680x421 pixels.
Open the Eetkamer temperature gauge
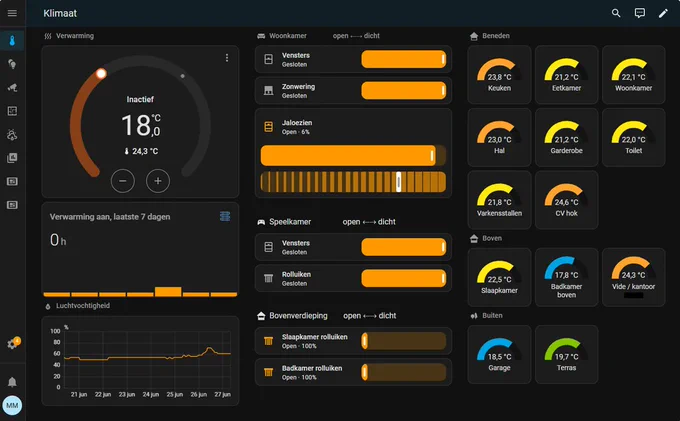(x=566, y=75)
